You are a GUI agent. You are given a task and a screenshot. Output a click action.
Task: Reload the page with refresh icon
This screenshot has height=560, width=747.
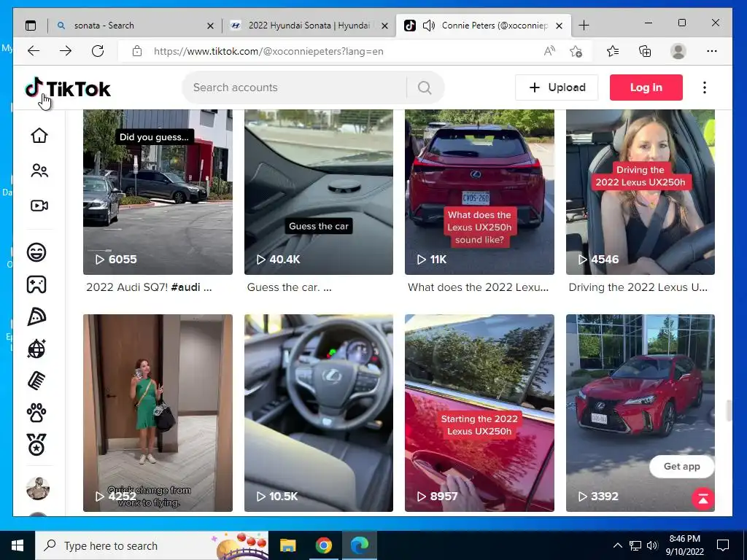(98, 51)
